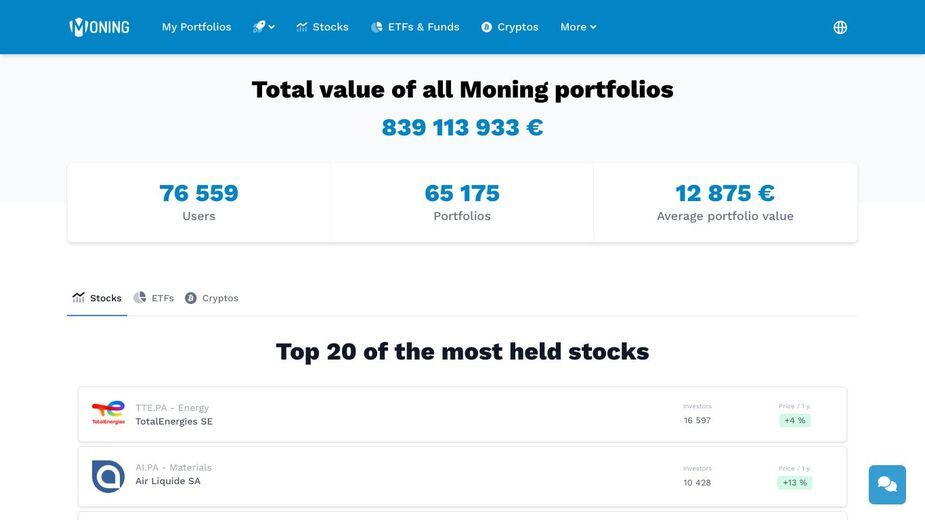This screenshot has width=925, height=520.
Task: Click the Cryptos coin icon in navbar
Action: point(486,27)
